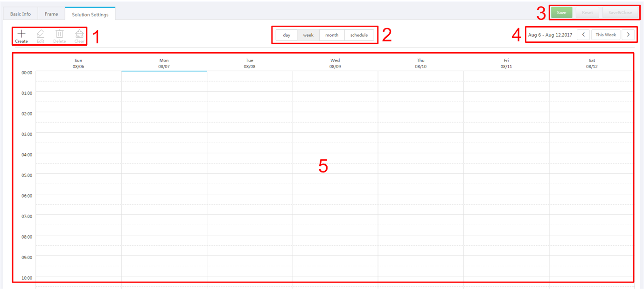Screen dimensions: 644x289
Task: Select the Mon 08/07 column header
Action: (x=164, y=63)
